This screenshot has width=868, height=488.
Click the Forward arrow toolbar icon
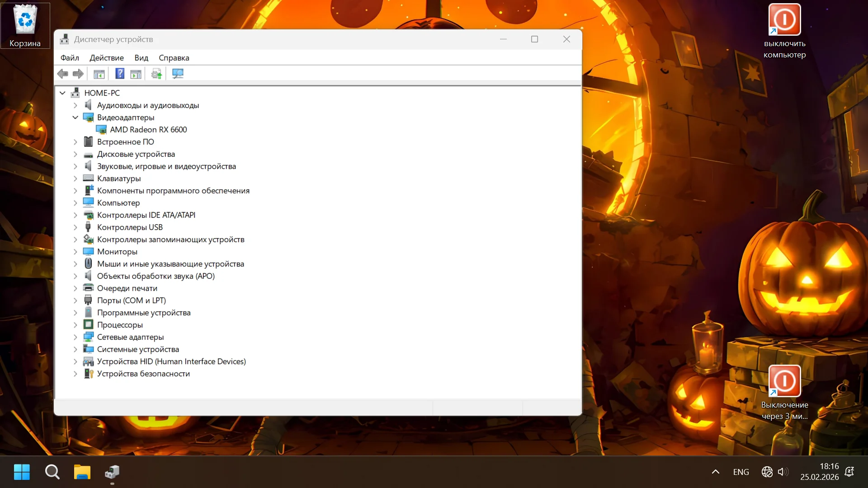(78, 74)
